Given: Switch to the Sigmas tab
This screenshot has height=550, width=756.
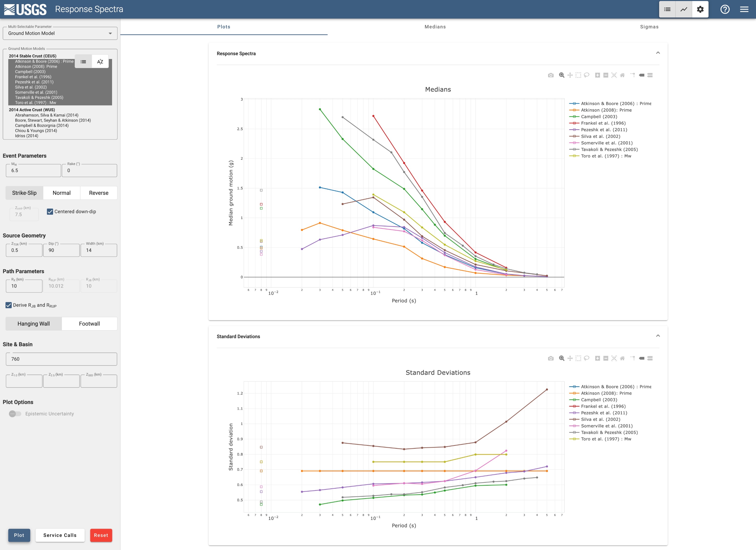Looking at the screenshot, I should 649,27.
